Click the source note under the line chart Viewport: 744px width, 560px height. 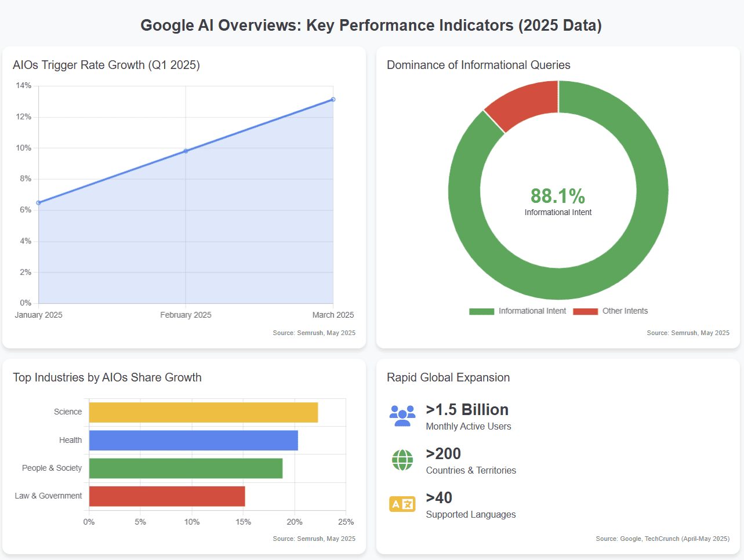[x=314, y=333]
